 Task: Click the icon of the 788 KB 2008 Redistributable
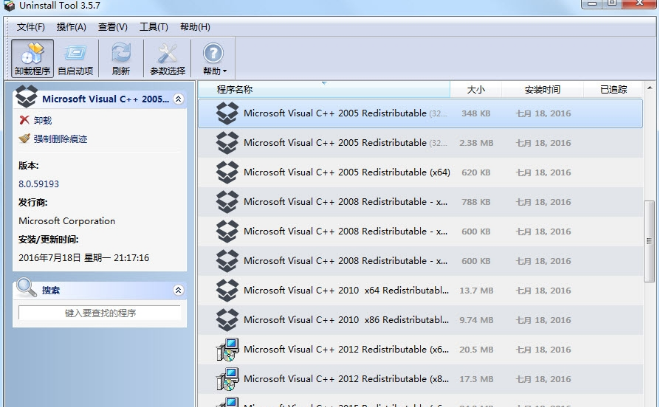click(227, 202)
